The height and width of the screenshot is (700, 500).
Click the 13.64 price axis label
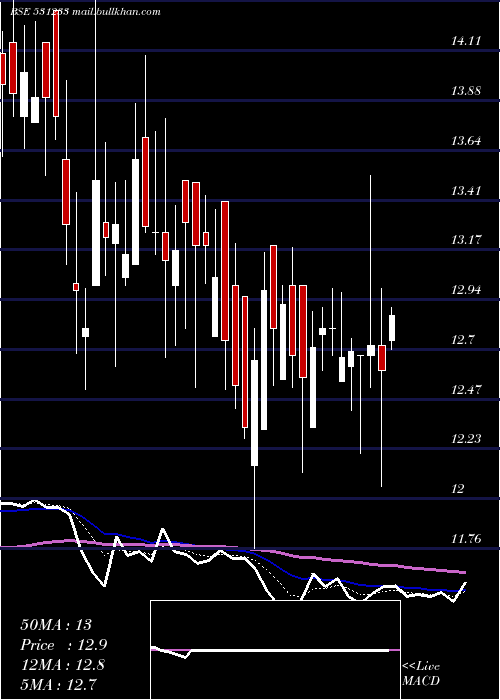pos(466,141)
